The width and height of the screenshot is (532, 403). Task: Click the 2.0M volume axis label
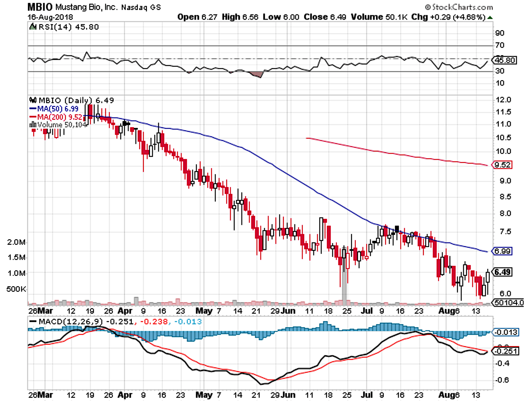pyautogui.click(x=16, y=242)
